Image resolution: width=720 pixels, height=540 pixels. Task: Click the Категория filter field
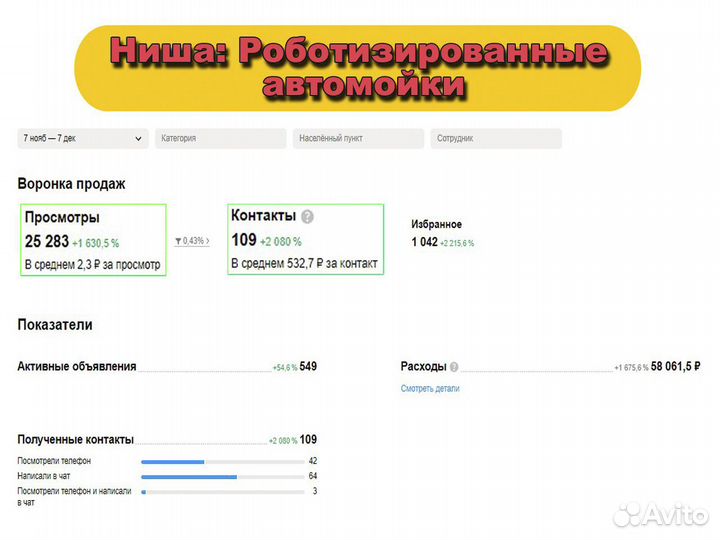[221, 138]
